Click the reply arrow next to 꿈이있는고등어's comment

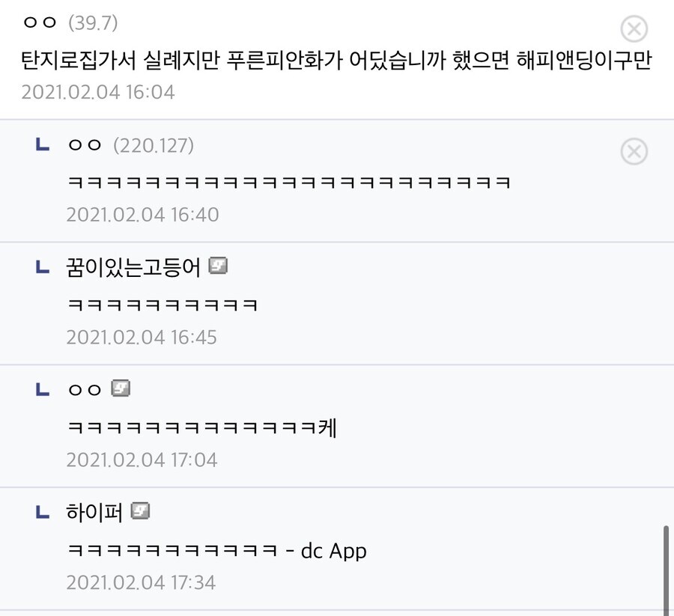(42, 266)
